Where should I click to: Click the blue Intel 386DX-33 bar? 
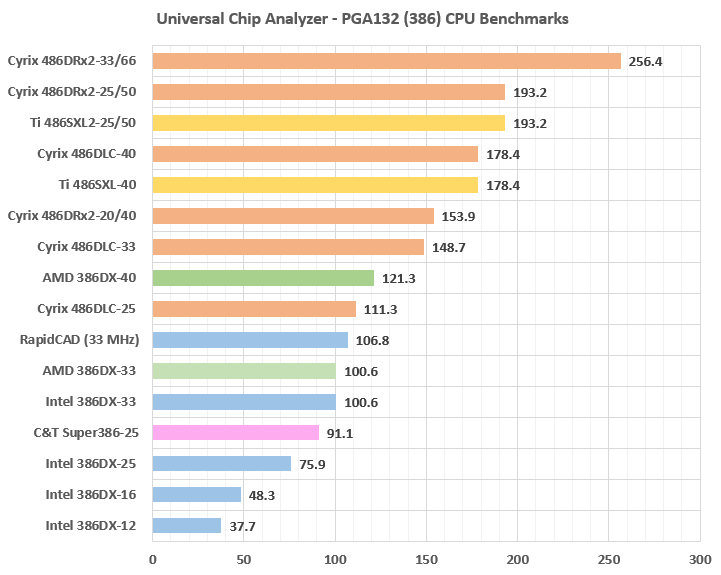(244, 402)
